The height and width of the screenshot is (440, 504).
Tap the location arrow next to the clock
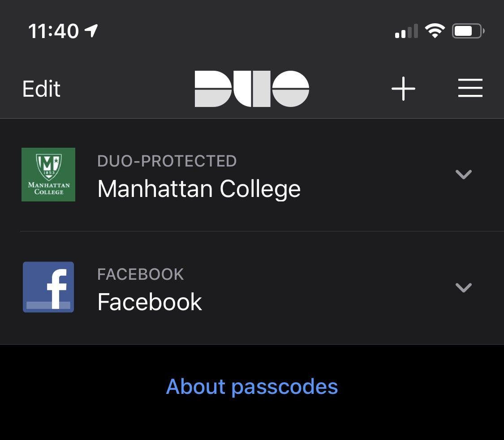tap(91, 30)
